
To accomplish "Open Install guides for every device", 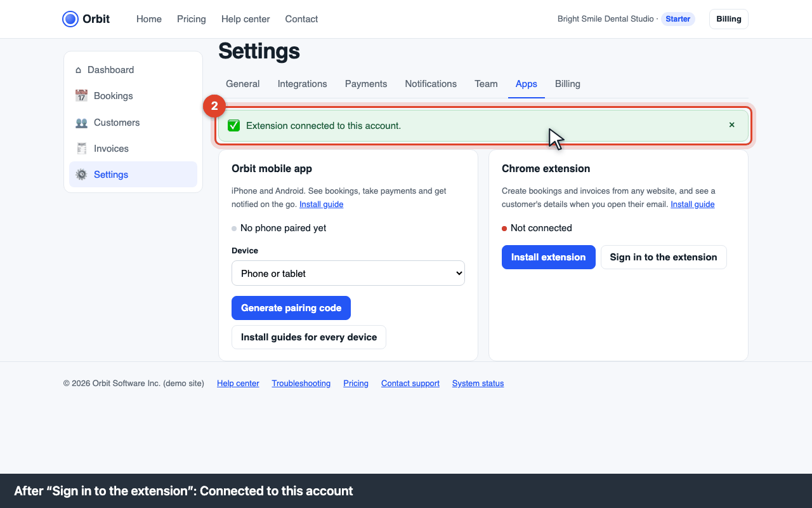I will point(309,337).
